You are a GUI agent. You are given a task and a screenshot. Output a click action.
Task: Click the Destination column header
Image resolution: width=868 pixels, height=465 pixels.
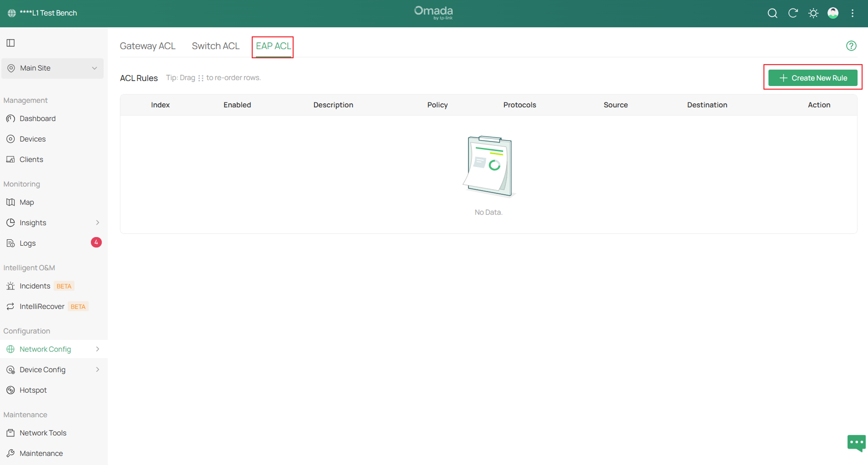point(707,105)
